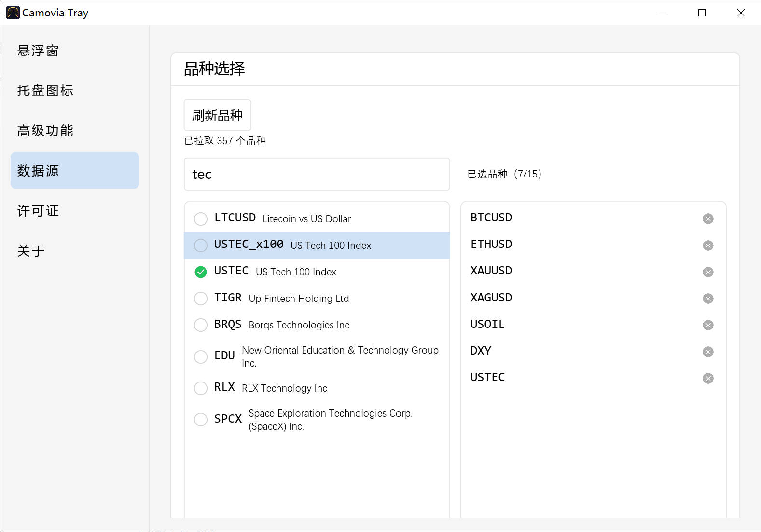Remove DXY from selected symbols
Viewport: 761px width, 532px height.
(708, 352)
